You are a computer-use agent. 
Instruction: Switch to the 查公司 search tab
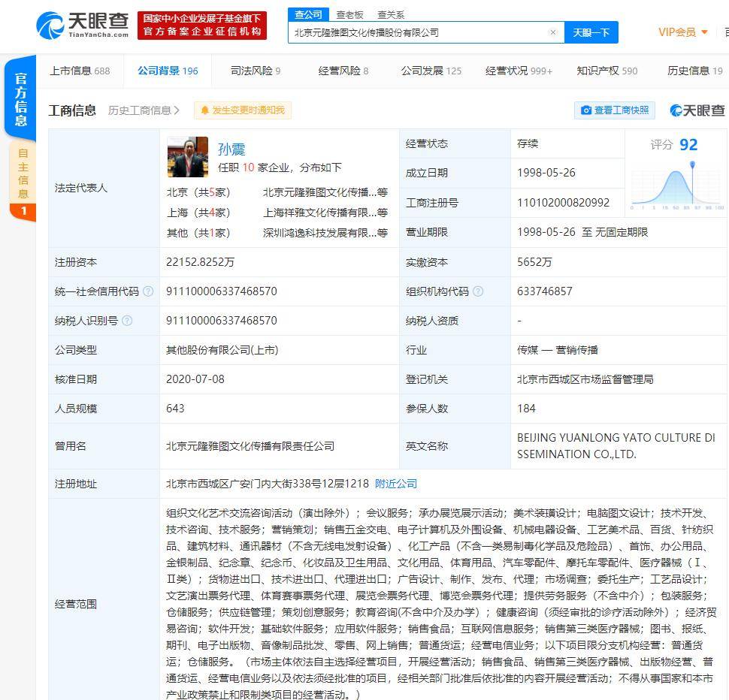pyautogui.click(x=308, y=15)
